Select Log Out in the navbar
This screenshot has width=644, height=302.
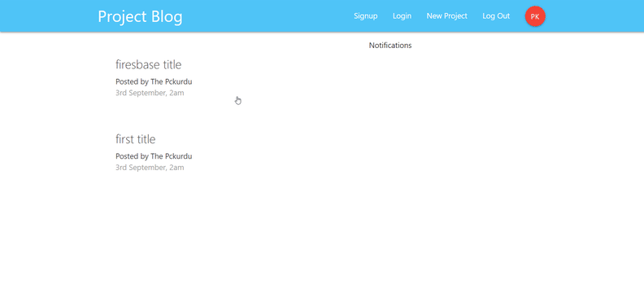[x=496, y=16]
